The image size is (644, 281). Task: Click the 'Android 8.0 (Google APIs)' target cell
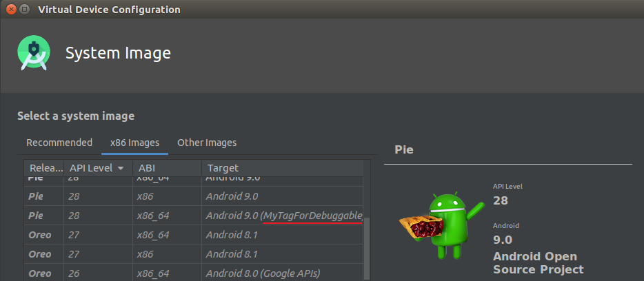[283, 273]
